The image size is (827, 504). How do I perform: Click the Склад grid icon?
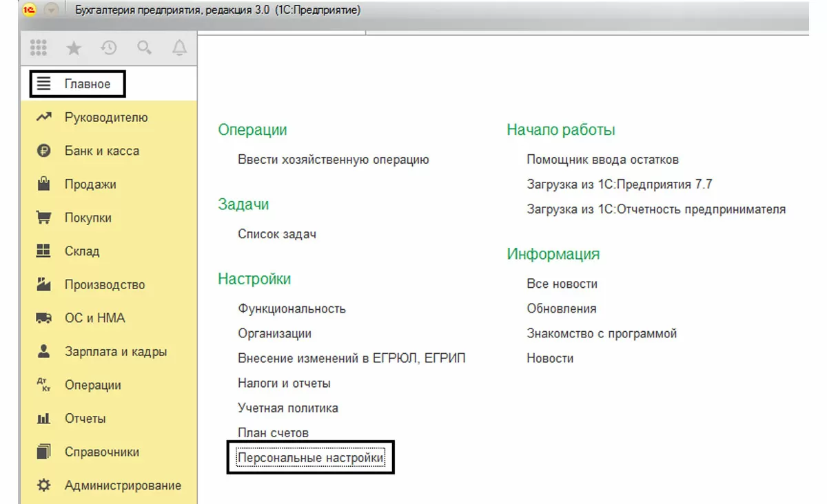pyautogui.click(x=44, y=251)
